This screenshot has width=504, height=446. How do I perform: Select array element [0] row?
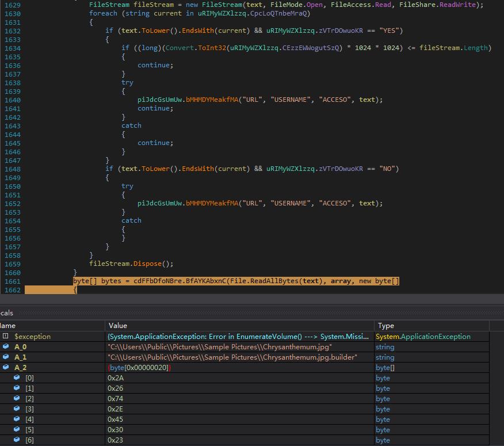(x=245, y=378)
